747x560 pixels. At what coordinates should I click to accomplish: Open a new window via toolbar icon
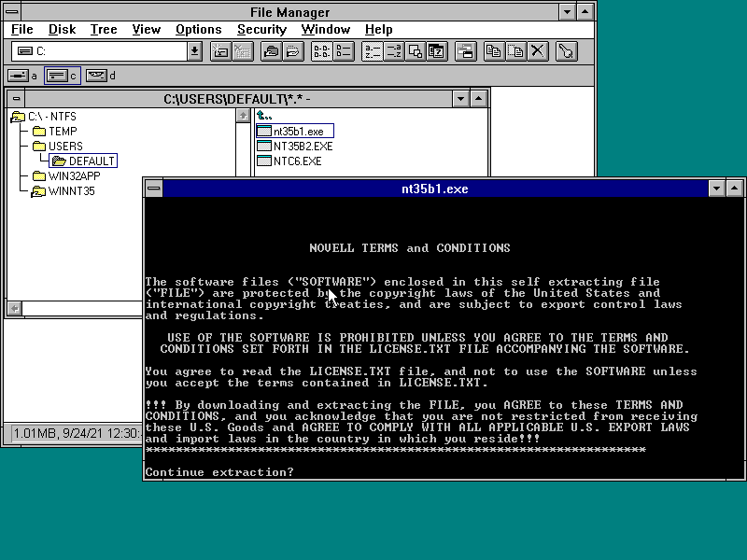pos(465,51)
